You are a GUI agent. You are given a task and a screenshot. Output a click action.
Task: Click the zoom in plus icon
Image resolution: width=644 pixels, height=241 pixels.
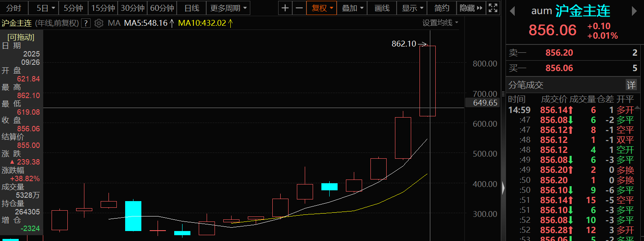tap(285, 8)
